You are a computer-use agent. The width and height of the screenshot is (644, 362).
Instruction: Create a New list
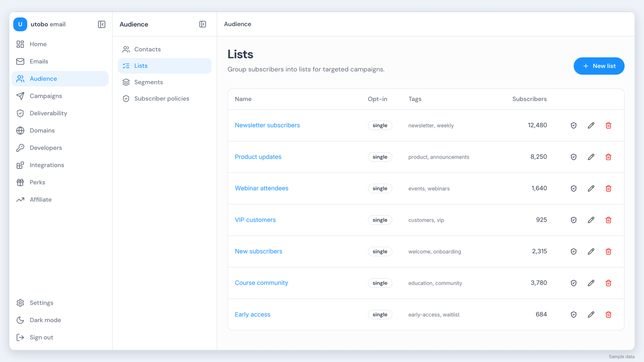(599, 66)
